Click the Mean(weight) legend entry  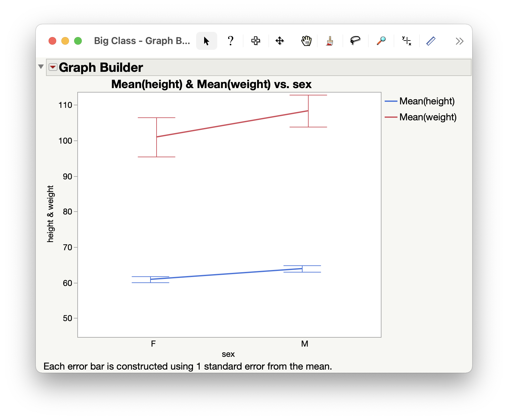421,117
